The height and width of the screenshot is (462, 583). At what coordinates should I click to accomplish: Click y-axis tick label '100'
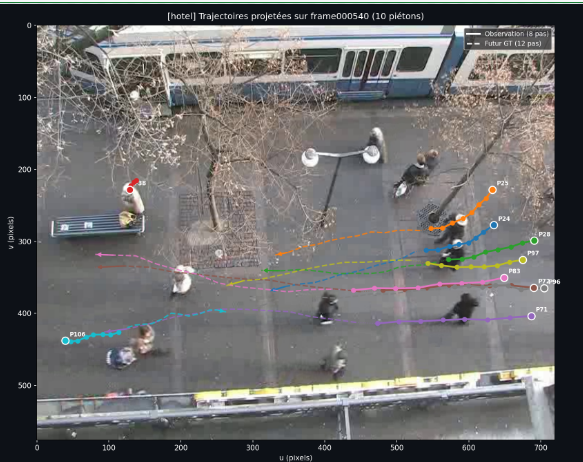25,97
